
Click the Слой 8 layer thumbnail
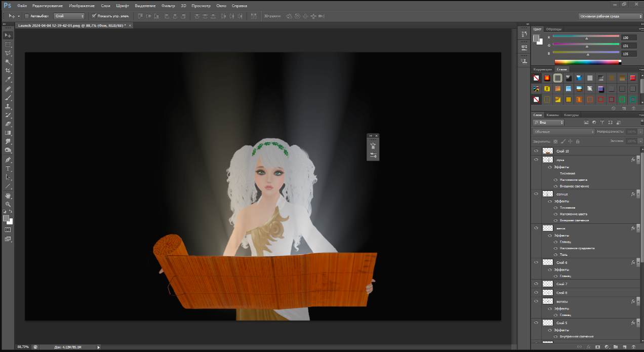point(547,293)
